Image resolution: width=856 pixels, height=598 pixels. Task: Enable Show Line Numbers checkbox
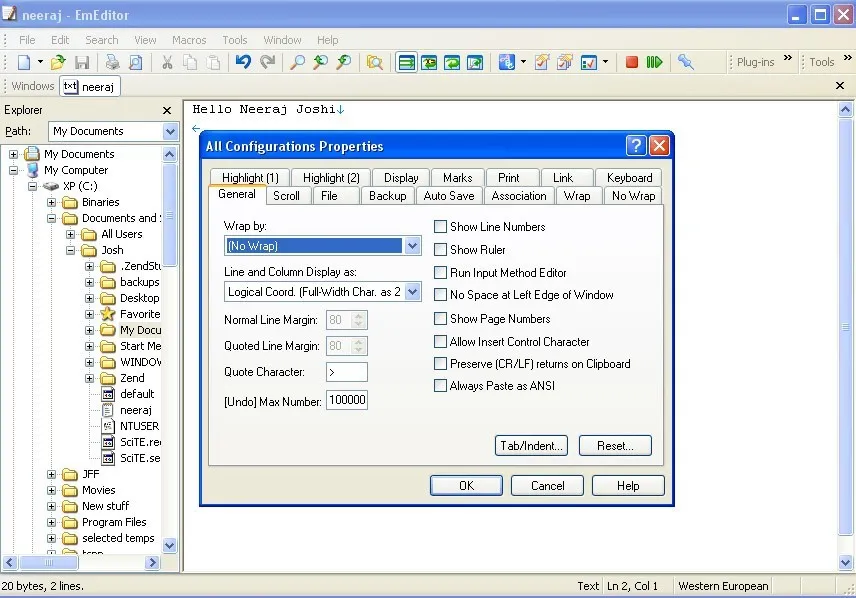coord(440,227)
